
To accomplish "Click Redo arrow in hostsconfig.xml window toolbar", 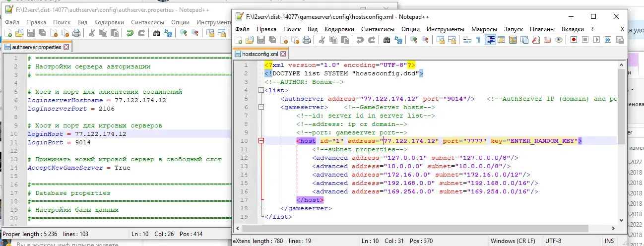I will [x=372, y=40].
